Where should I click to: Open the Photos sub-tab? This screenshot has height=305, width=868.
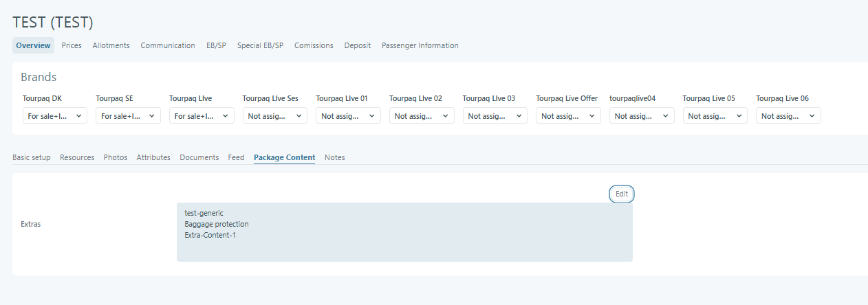pyautogui.click(x=116, y=157)
